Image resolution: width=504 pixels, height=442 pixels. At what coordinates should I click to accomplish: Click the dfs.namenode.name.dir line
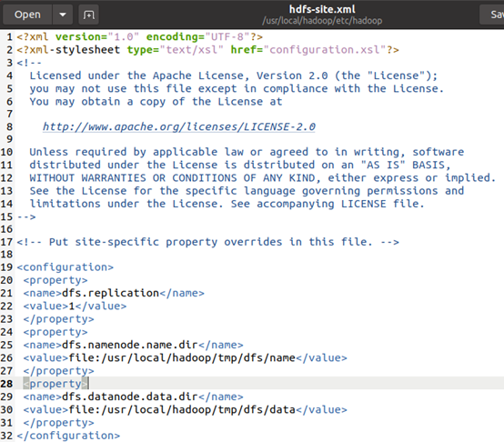pyautogui.click(x=133, y=345)
